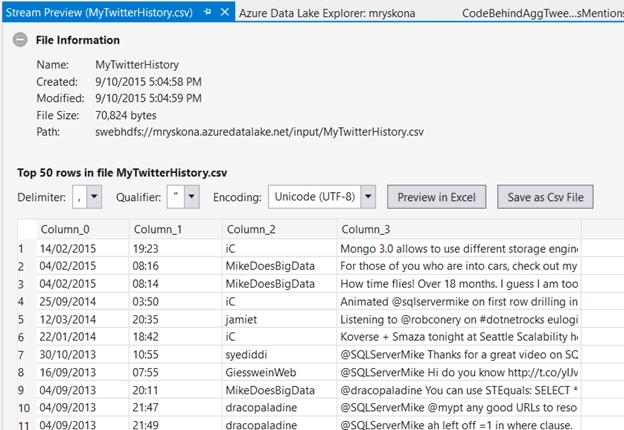The height and width of the screenshot is (430, 624).
Task: Click the Preview in Excel button
Action: [437, 197]
